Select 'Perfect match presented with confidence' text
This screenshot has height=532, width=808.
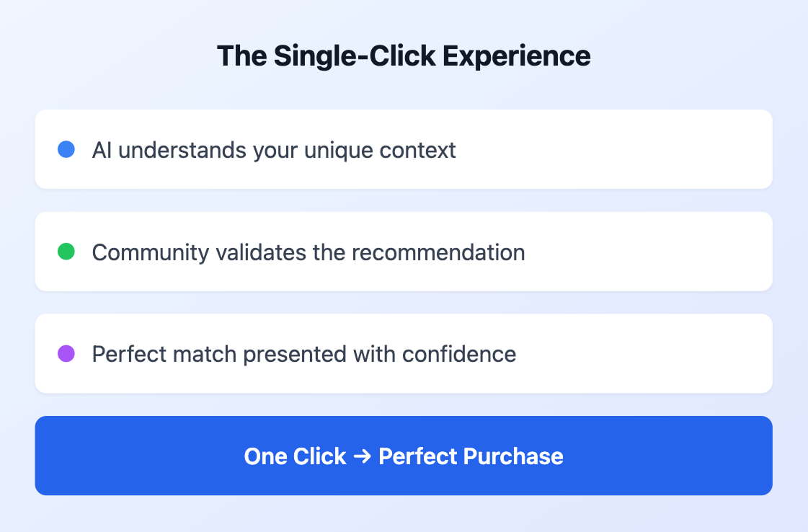[x=304, y=354]
